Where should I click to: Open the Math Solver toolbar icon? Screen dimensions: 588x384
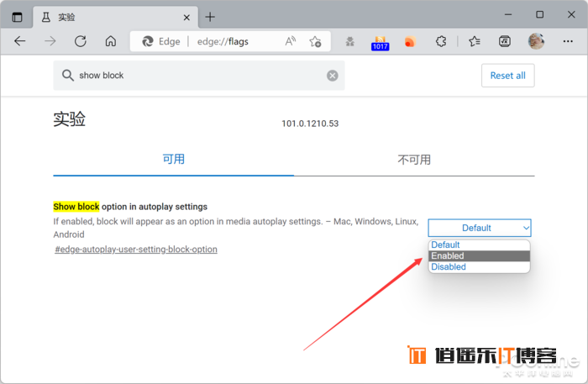(x=505, y=41)
